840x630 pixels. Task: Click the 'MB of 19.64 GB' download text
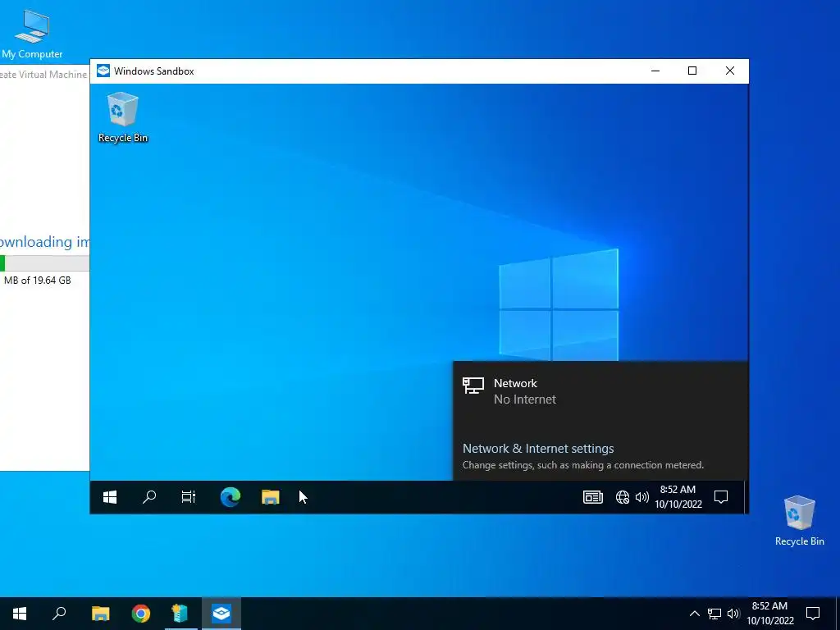pos(38,281)
